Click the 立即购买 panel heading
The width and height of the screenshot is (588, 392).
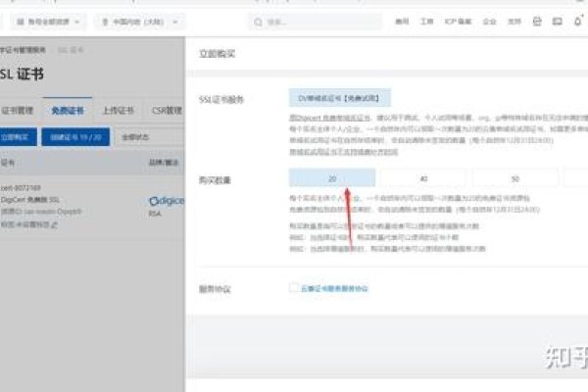[x=218, y=54]
